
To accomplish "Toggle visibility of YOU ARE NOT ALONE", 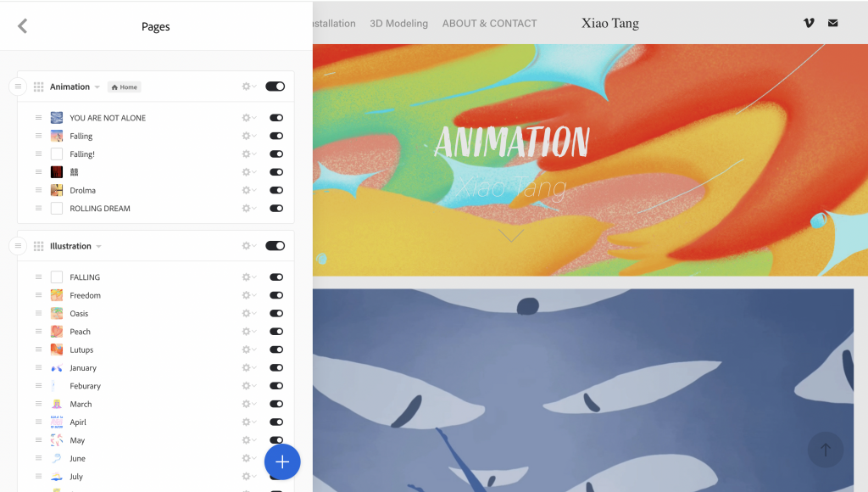I will [x=276, y=117].
